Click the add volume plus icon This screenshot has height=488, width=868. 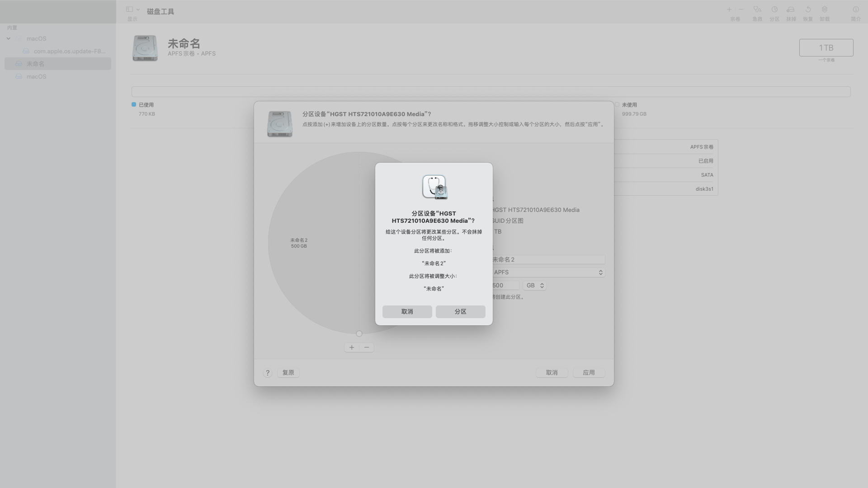click(729, 9)
